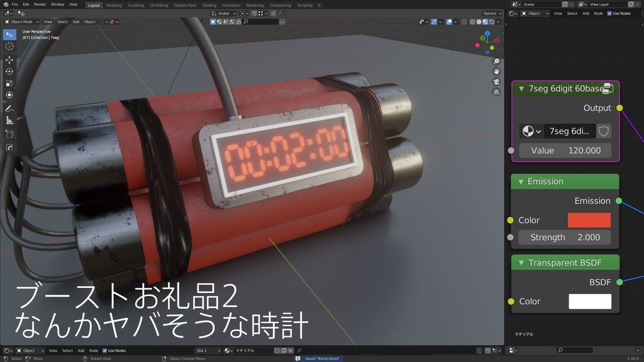Toggle X-Ray mode in the viewport header
The image size is (644, 362).
[x=464, y=21]
